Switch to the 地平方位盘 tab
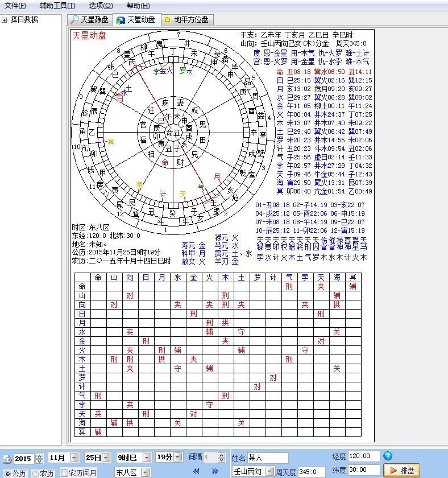This screenshot has height=478, width=448. coord(187,20)
